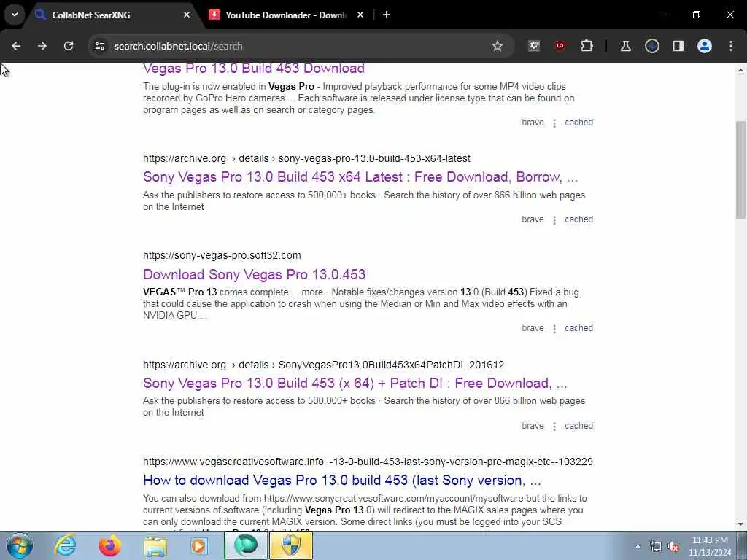Open the uBlock Origin extension icon
The image size is (747, 560).
(560, 46)
